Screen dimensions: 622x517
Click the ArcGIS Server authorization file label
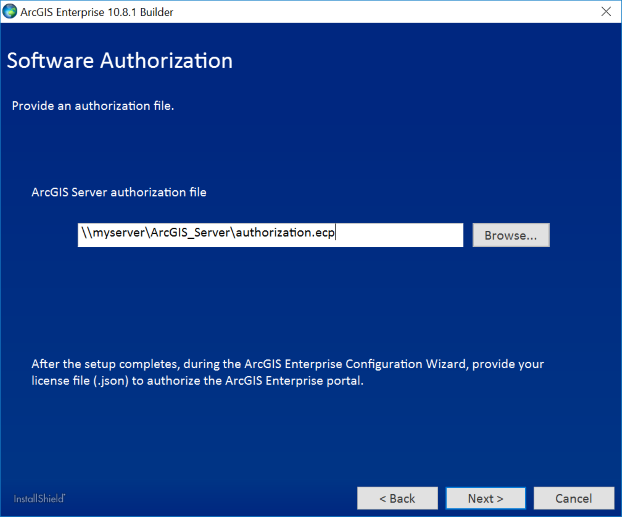[119, 192]
